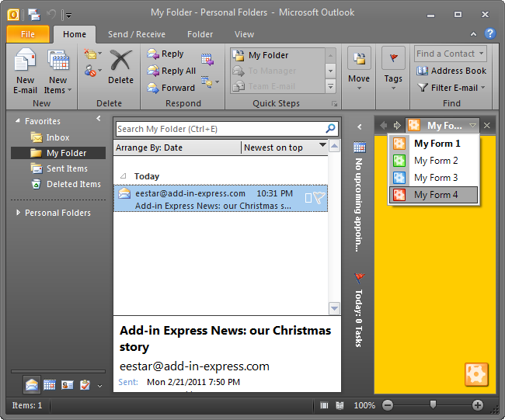This screenshot has width=505, height=420.
Task: Click the zoom slider handle
Action: 434,404
